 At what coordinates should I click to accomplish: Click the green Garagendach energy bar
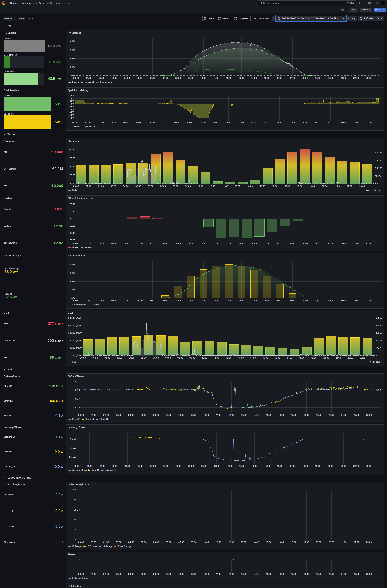[x=7, y=62]
